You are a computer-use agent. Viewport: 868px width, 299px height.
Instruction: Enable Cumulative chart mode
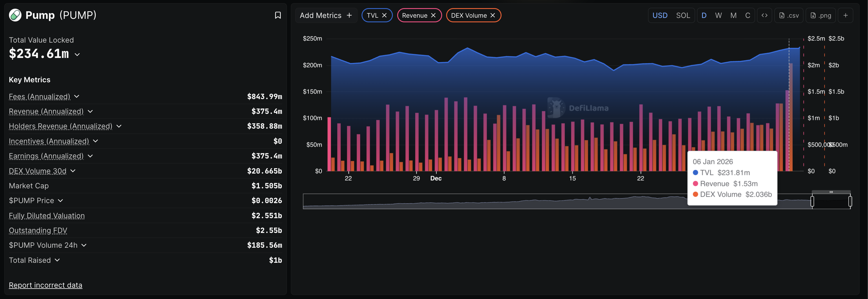coord(748,15)
